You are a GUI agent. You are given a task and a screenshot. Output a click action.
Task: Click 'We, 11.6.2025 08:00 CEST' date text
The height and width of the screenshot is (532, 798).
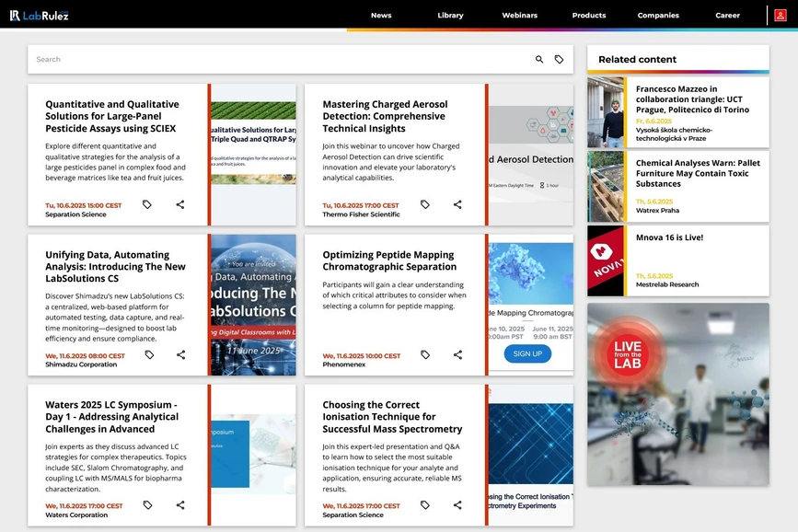85,356
